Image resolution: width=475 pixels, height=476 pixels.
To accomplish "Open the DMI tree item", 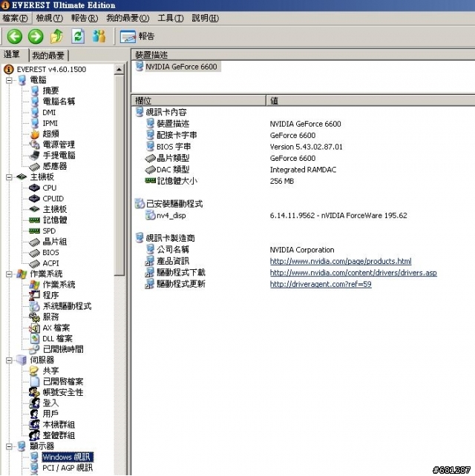I will coord(49,112).
